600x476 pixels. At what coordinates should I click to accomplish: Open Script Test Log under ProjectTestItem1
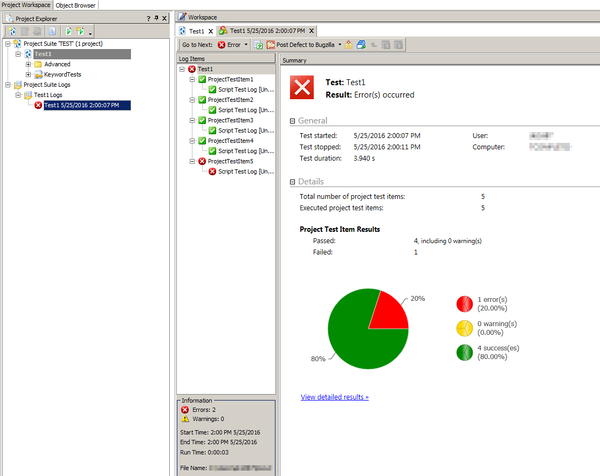[x=246, y=90]
